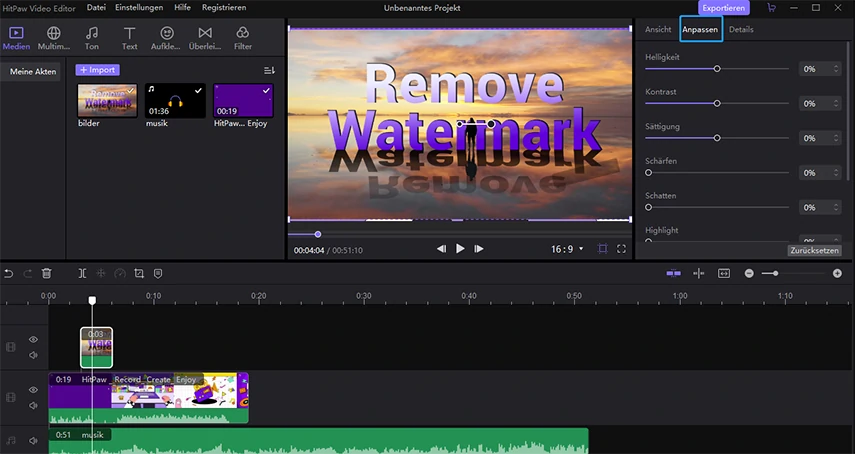855x454 pixels.
Task: Toggle timeline magnetic snapping icon
Action: (673, 274)
